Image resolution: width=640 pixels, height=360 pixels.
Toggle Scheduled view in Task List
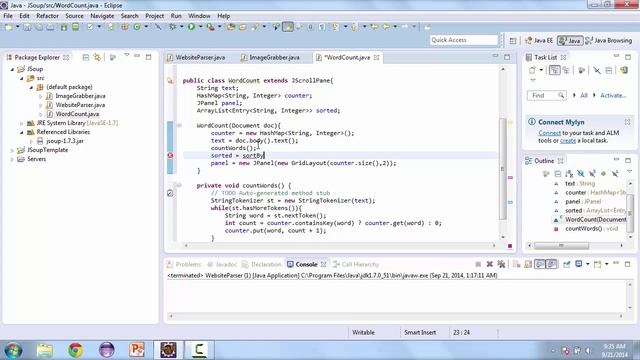(x=566, y=70)
